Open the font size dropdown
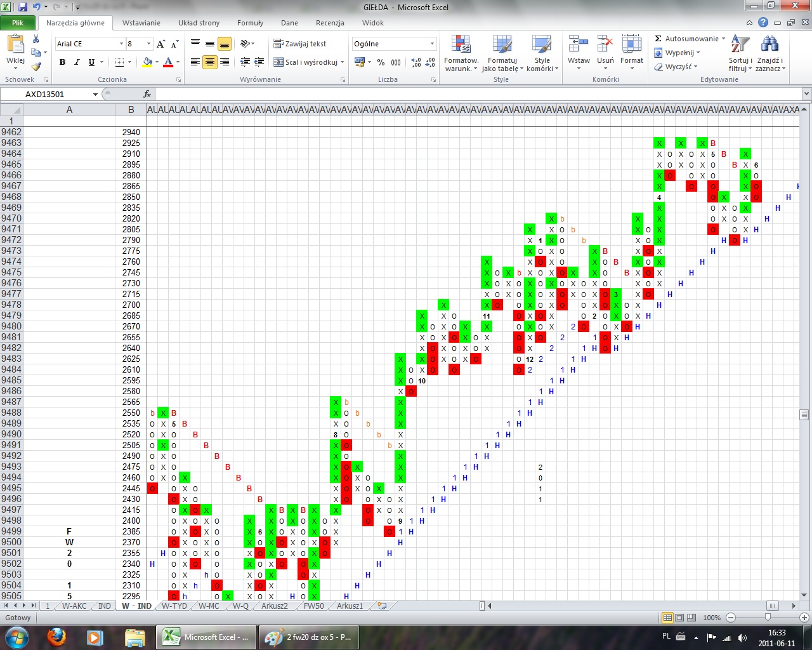 tap(149, 44)
